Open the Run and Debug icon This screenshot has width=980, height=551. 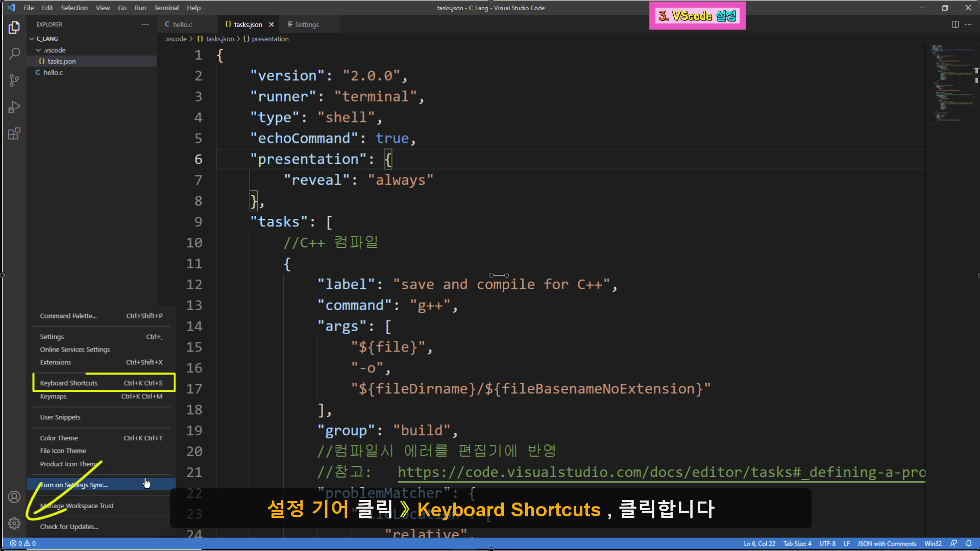pos(14,107)
